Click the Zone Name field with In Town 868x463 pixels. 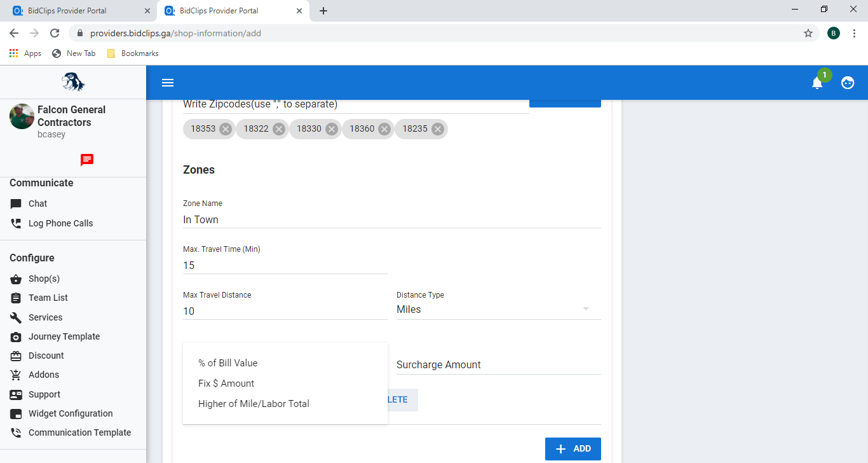[x=391, y=219]
